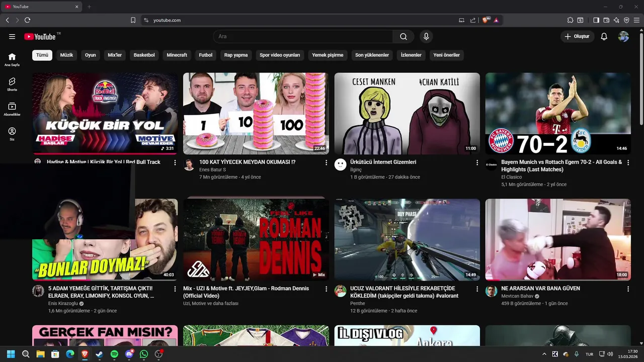Viewport: 644px width, 362px height.
Task: Open more options for NE ARARSAN VAR video
Action: pyautogui.click(x=628, y=289)
